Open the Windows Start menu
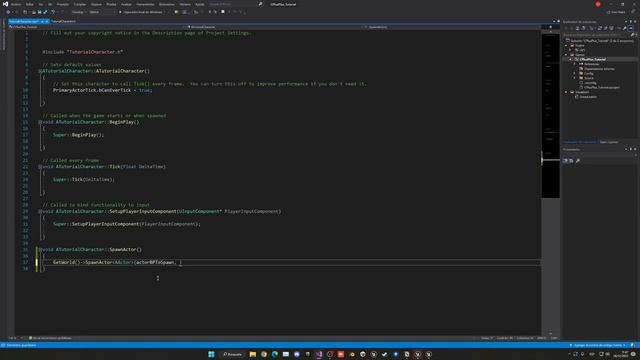Screen dimensions: 640x360 click(x=211, y=354)
